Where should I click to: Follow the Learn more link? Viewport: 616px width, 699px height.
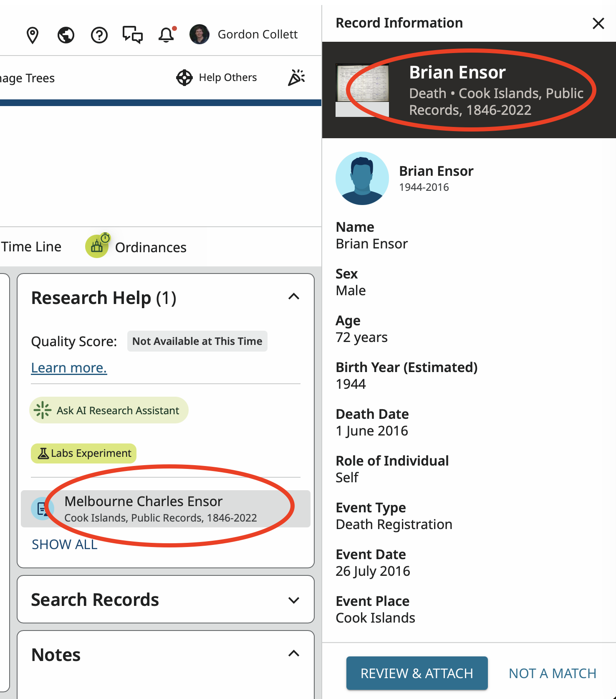69,368
